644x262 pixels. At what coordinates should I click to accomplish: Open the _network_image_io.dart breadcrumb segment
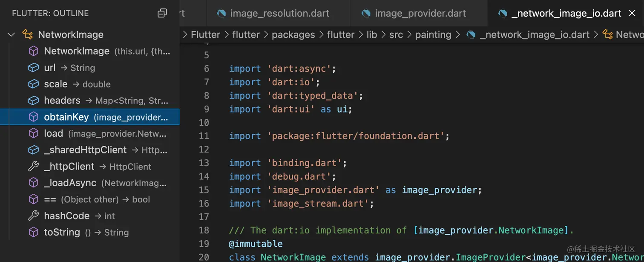coord(535,35)
